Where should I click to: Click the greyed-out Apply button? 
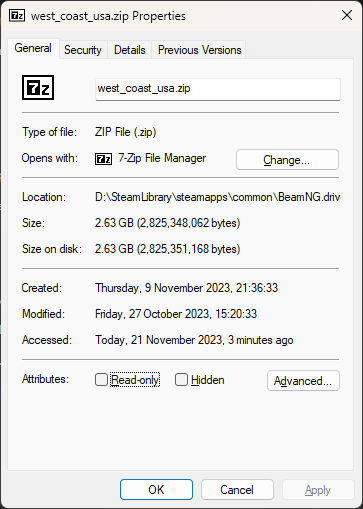318,490
